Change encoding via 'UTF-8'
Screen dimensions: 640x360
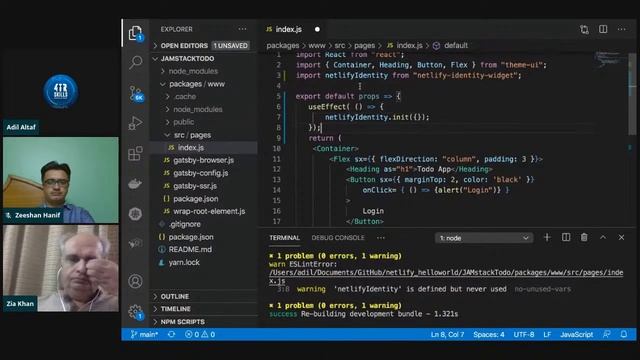coord(524,334)
